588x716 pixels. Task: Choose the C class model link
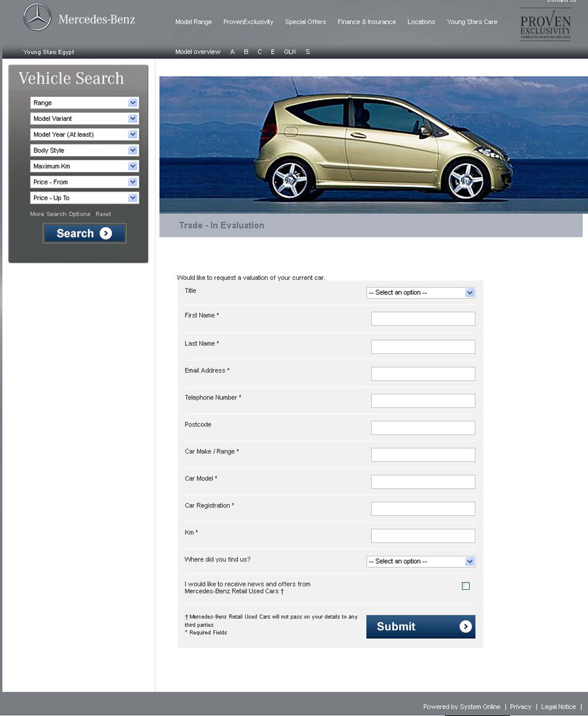pyautogui.click(x=259, y=52)
